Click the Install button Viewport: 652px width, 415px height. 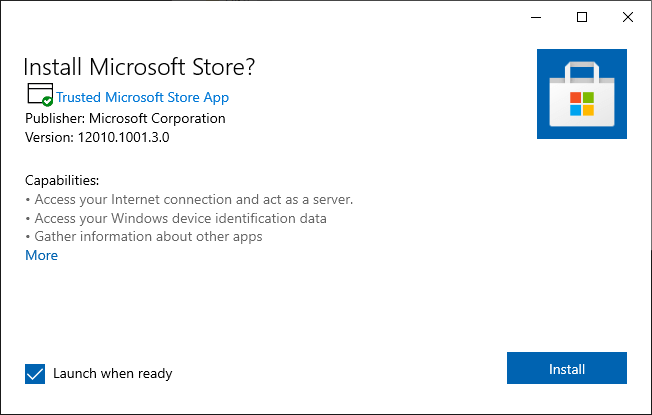566,368
